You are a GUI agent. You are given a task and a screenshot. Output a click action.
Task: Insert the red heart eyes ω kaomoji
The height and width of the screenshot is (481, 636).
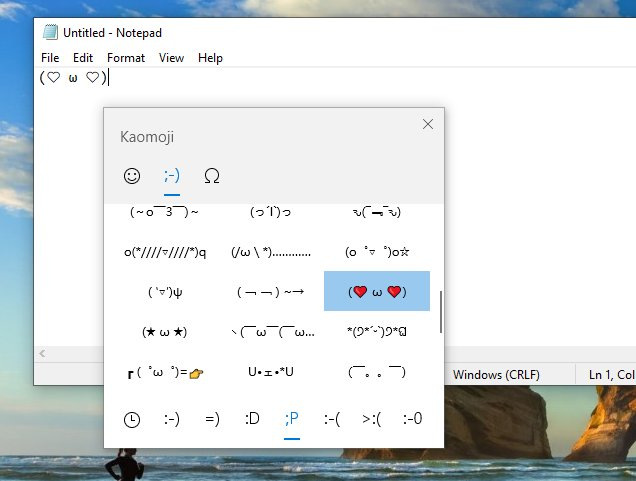tap(377, 291)
